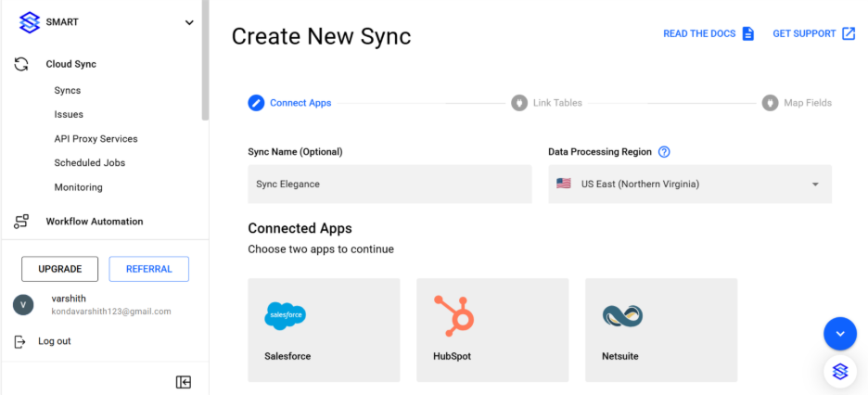Click the blue scroll-down chevron button

tap(840, 334)
